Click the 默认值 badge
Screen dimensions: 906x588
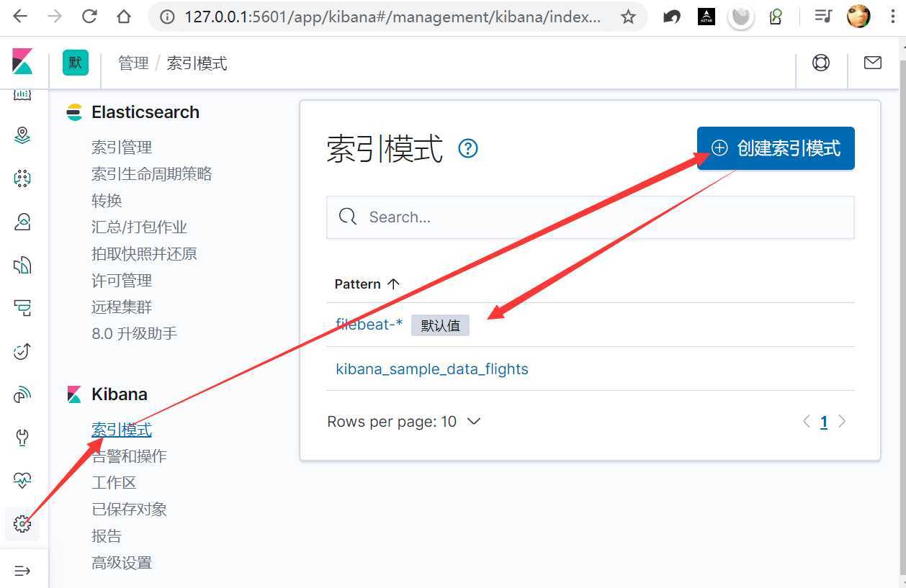click(x=440, y=325)
